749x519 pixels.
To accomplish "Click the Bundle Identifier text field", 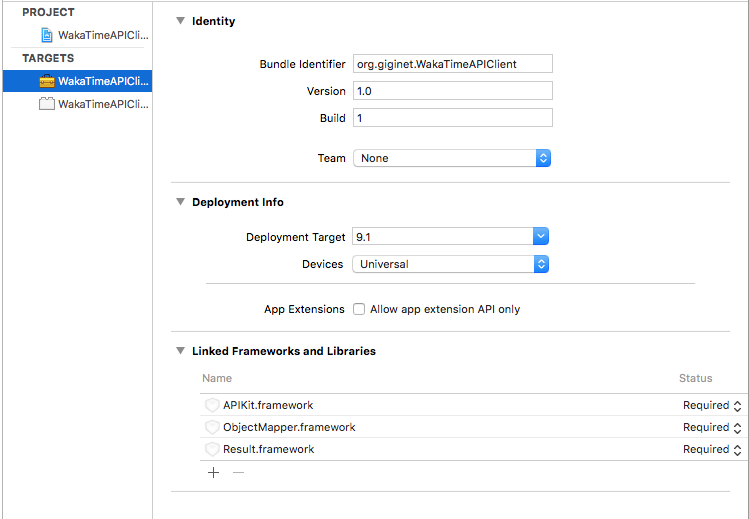I will [x=453, y=64].
